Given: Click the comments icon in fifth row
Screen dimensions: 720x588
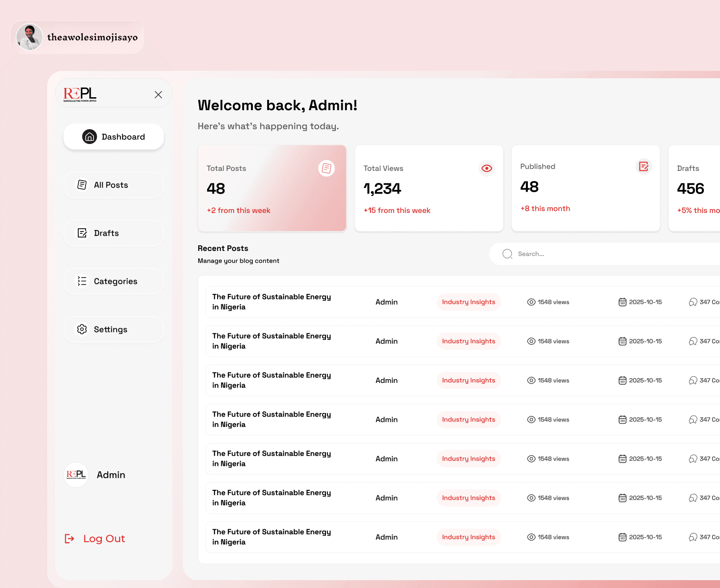Looking at the screenshot, I should (x=693, y=459).
